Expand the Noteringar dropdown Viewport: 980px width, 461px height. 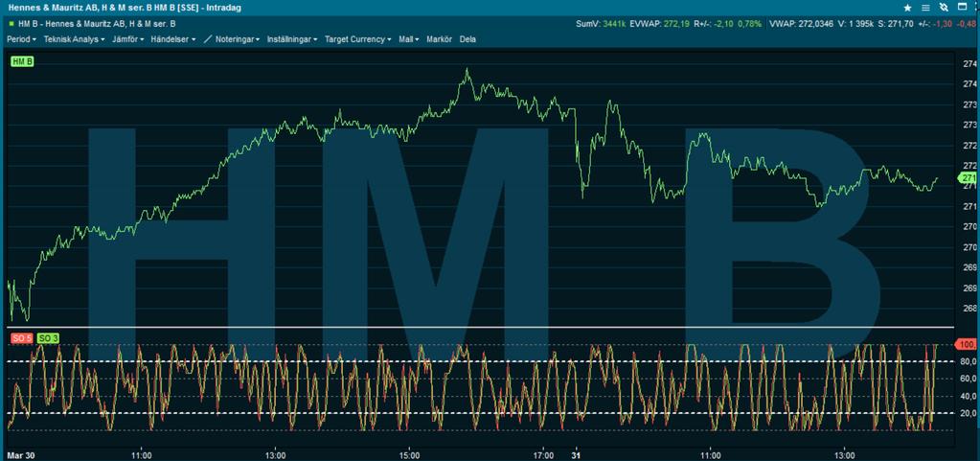(238, 38)
